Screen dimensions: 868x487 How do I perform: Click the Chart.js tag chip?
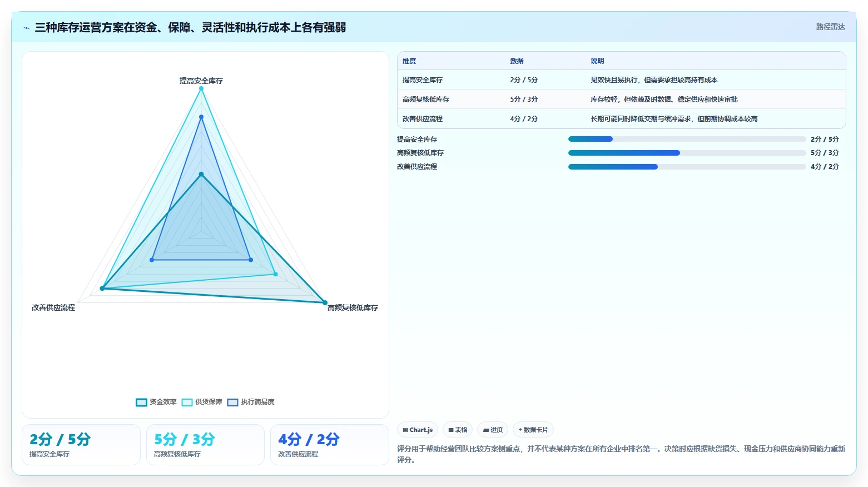pos(418,430)
